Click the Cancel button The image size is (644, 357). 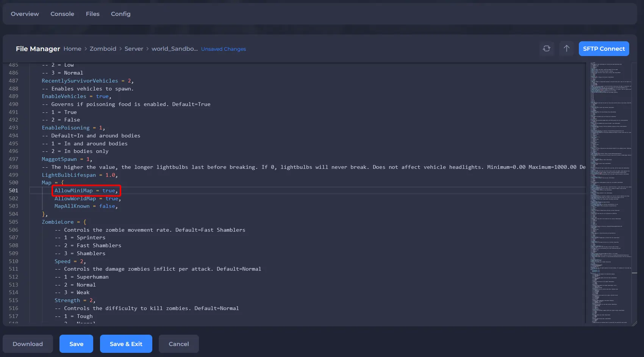pyautogui.click(x=178, y=344)
